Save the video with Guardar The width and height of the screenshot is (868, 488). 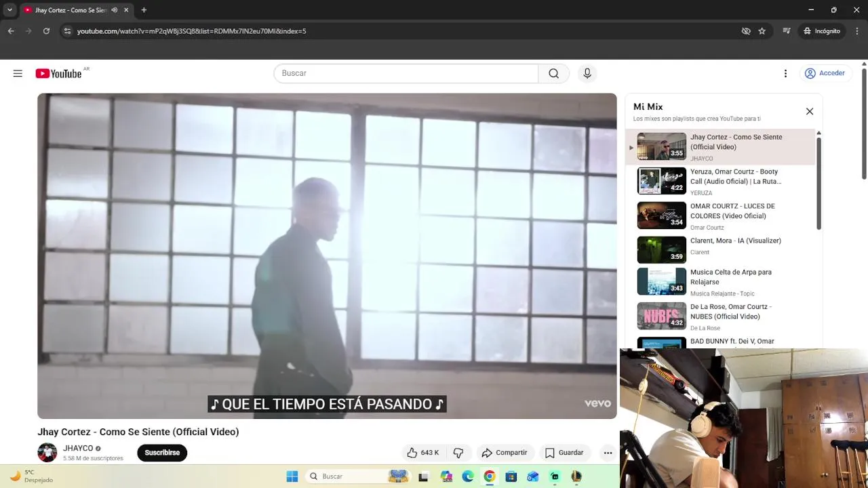pyautogui.click(x=564, y=453)
